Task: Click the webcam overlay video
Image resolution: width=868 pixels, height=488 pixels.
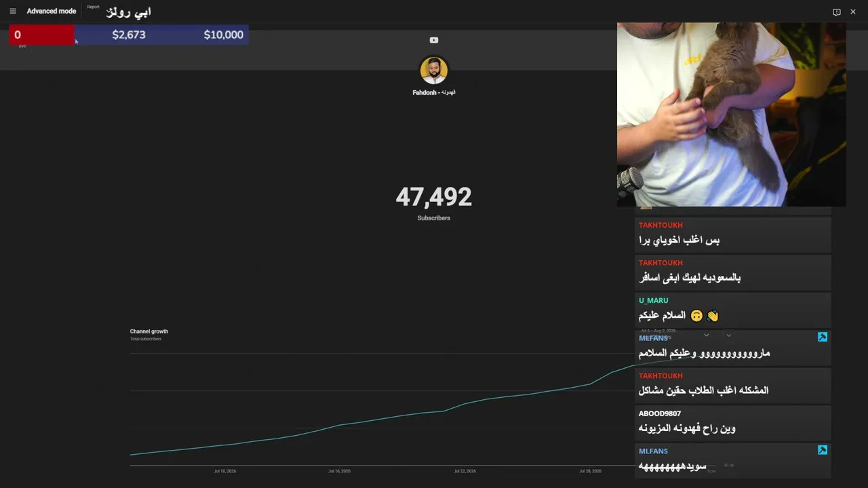Action: [732, 115]
